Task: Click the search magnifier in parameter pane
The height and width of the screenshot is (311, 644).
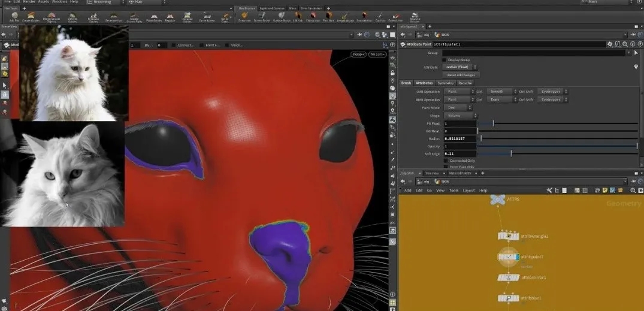Action: (x=625, y=44)
